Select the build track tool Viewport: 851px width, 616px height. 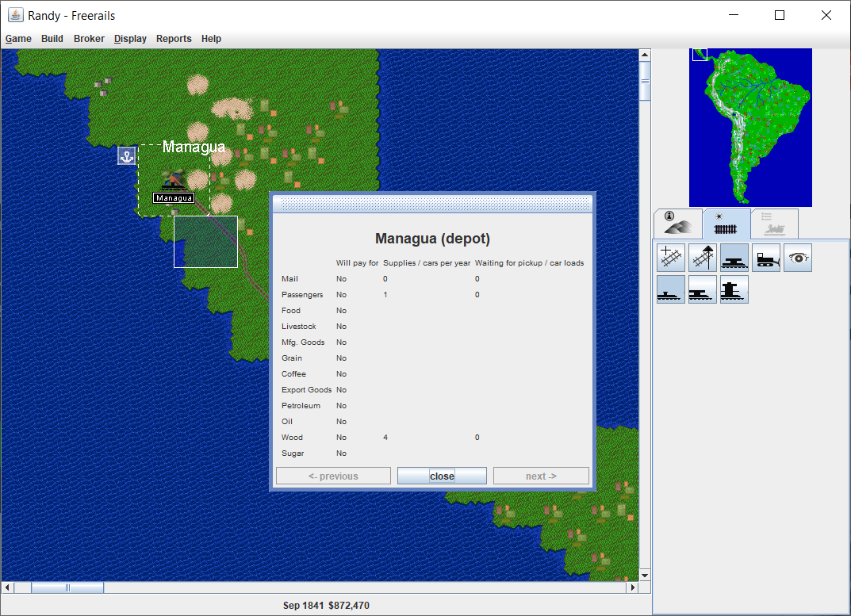point(671,258)
